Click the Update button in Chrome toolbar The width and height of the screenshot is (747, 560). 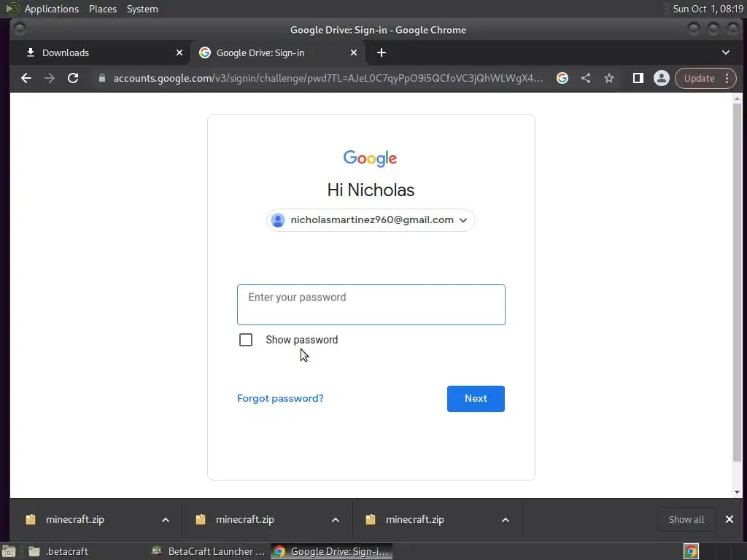[699, 78]
